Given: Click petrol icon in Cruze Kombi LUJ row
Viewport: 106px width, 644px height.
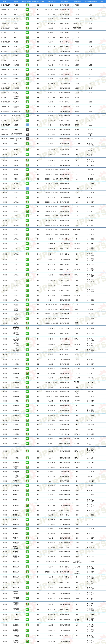Looking at the screenshot, I should [27, 93].
